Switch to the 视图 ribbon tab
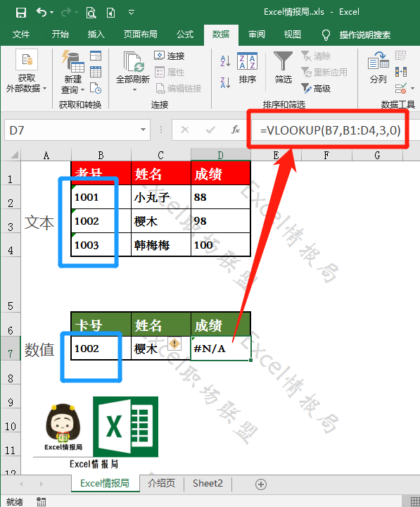This screenshot has height=507, width=420. pos(293,35)
